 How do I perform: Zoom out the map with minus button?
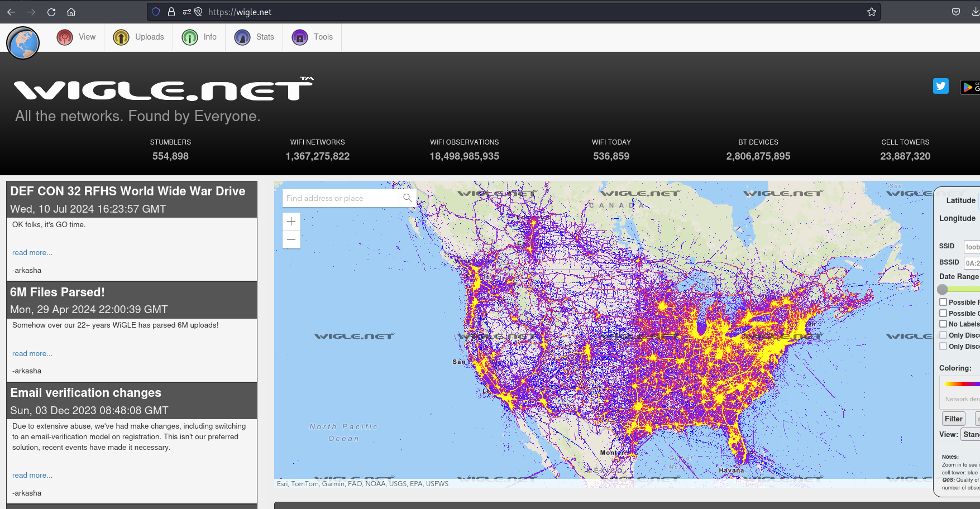(291, 240)
